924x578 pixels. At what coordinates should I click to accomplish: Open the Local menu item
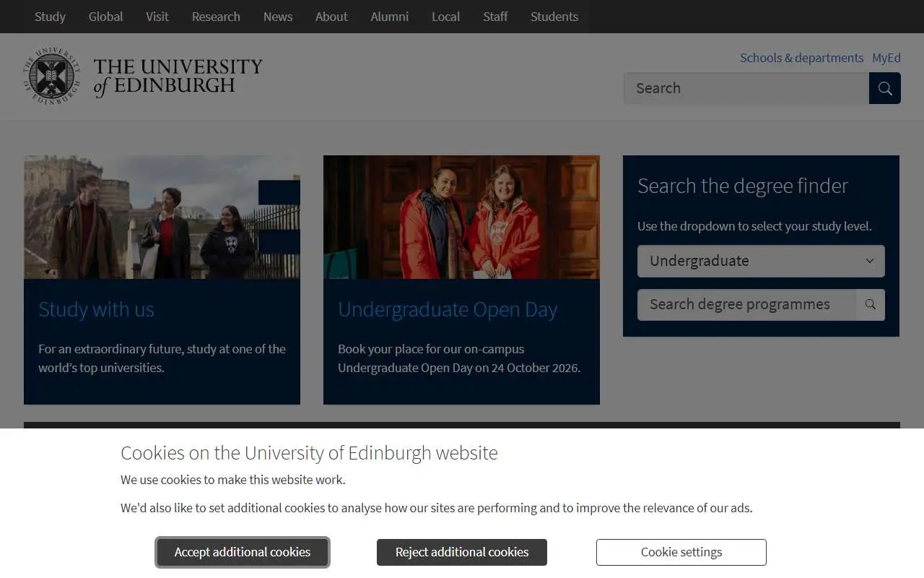tap(445, 17)
